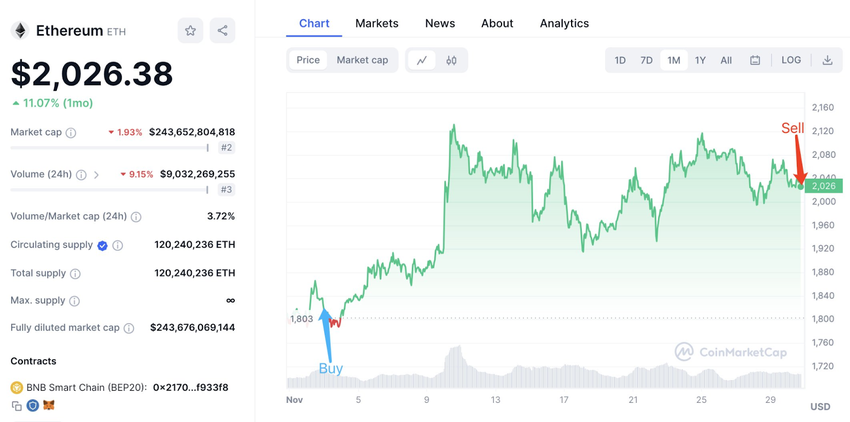Select the 1Y time range
This screenshot has height=422, width=850.
coord(700,60)
